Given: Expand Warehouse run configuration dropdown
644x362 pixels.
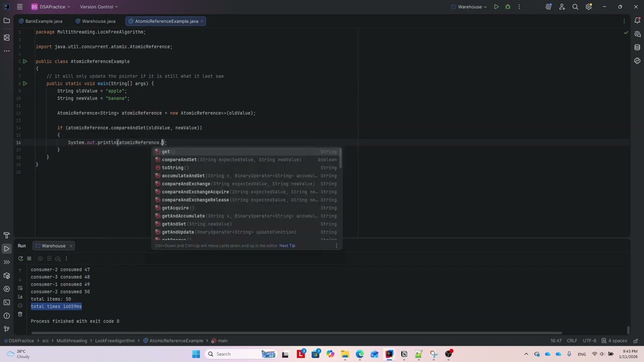Looking at the screenshot, I should point(470,7).
